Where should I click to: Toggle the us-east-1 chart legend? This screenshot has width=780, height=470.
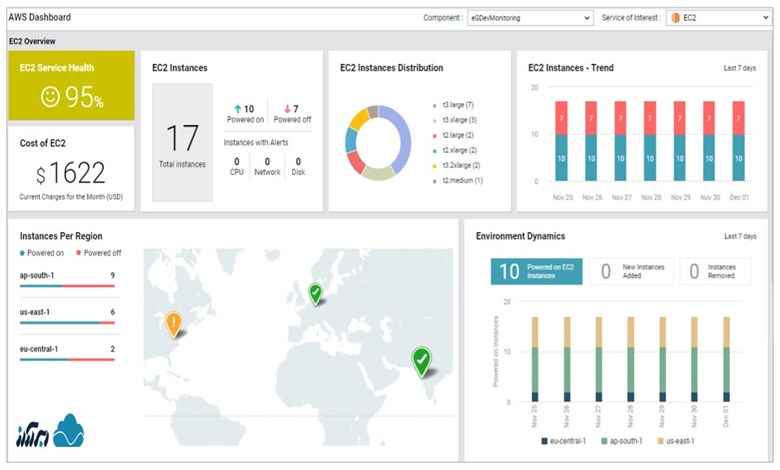click(x=676, y=441)
